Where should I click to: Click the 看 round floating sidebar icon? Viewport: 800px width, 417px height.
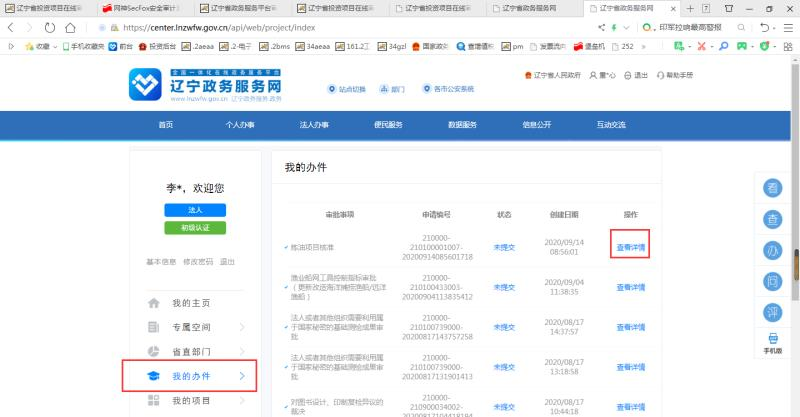pos(773,188)
